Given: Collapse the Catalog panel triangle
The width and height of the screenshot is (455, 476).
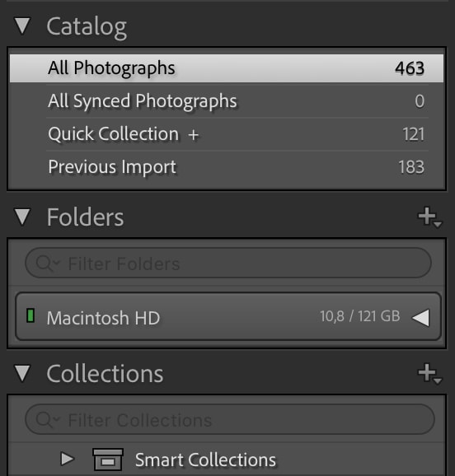Looking at the screenshot, I should 23,26.
